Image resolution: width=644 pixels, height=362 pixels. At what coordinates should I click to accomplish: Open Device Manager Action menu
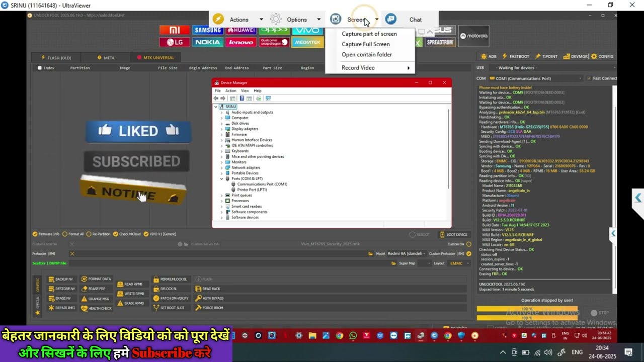click(230, 91)
